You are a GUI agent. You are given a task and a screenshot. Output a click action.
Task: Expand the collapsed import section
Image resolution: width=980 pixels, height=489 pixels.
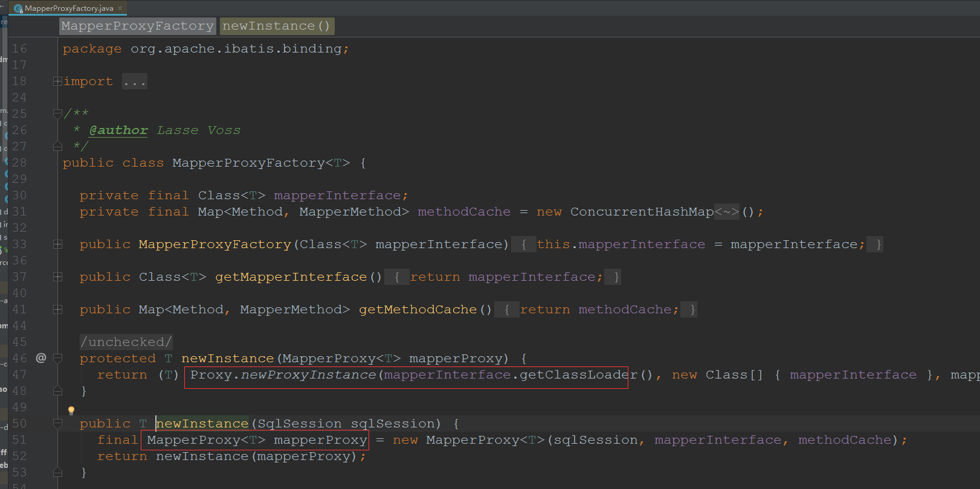57,81
